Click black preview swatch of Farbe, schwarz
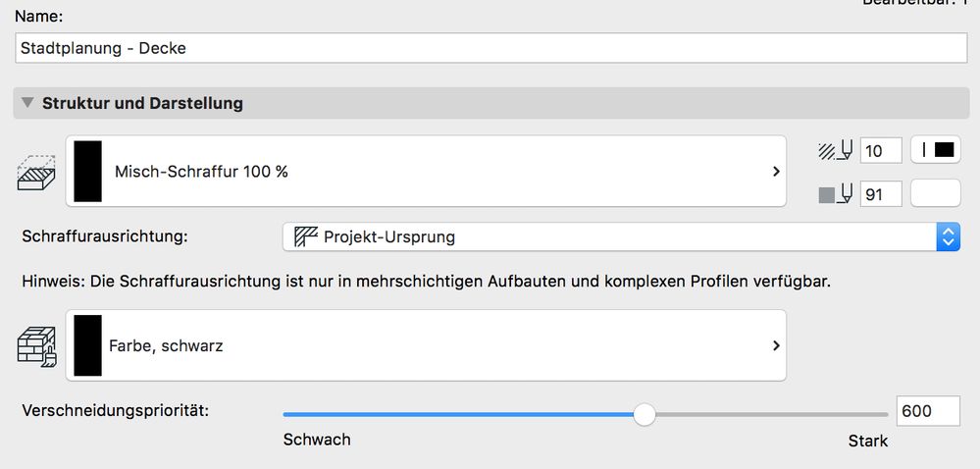The height and width of the screenshot is (469, 980). pos(87,345)
